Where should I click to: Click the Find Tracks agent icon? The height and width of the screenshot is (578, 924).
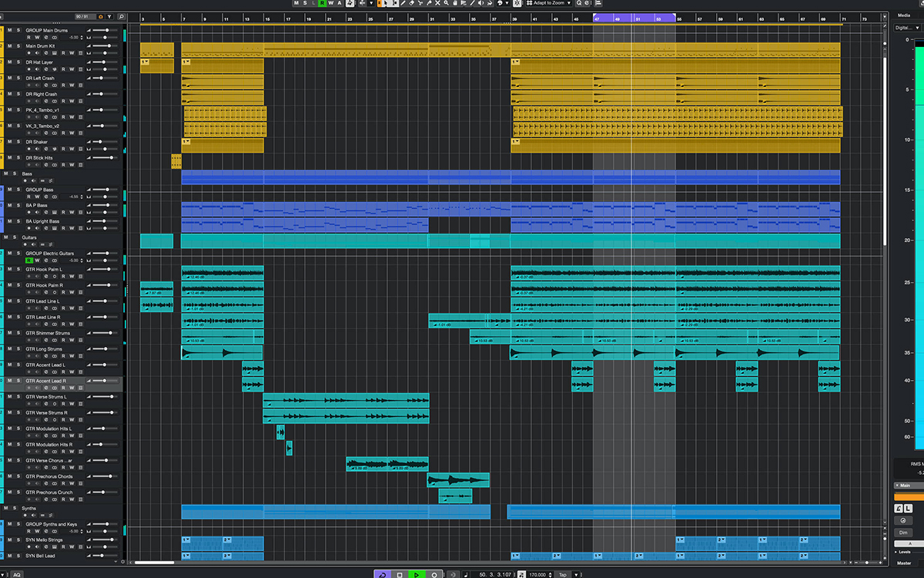101,17
